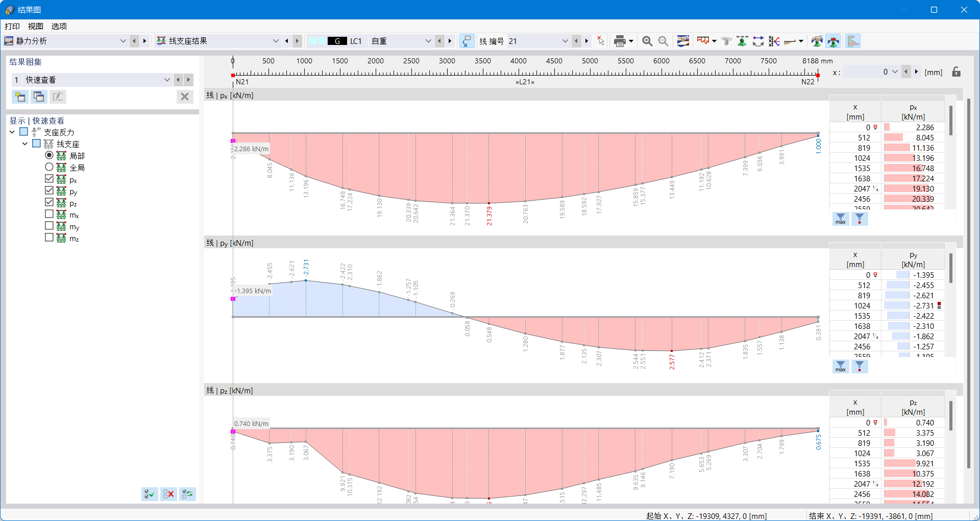Click the zoom out magnifier icon

point(663,41)
